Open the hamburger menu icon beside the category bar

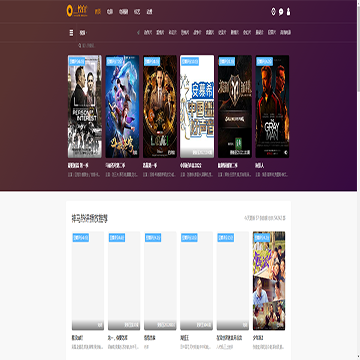point(71,33)
